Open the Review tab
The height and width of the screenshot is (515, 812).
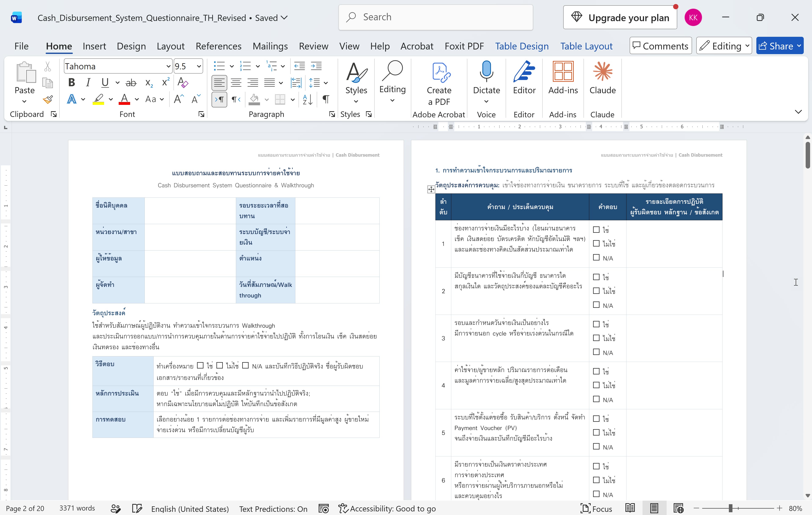[x=314, y=46]
